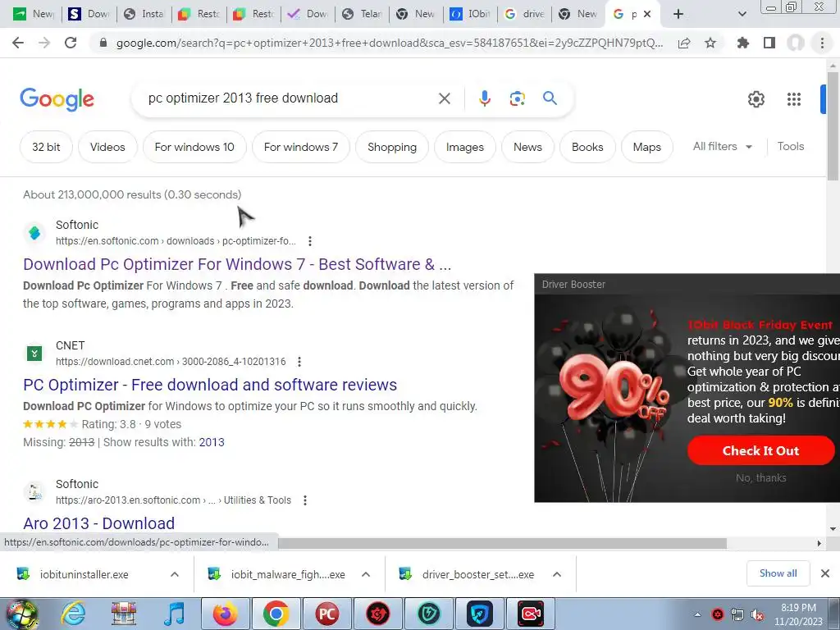840x630 pixels.
Task: Switch to Images results
Action: click(465, 147)
